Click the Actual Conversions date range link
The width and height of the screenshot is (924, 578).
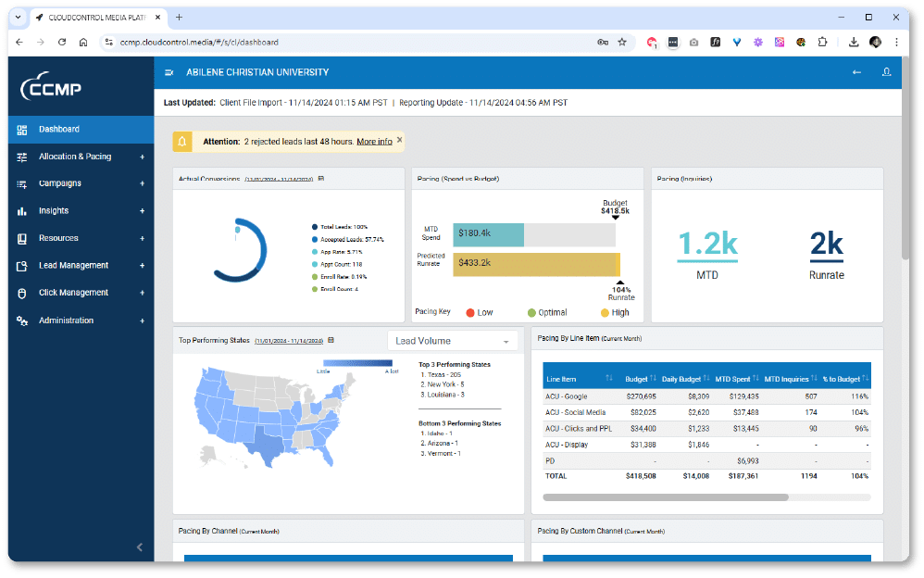pyautogui.click(x=279, y=180)
